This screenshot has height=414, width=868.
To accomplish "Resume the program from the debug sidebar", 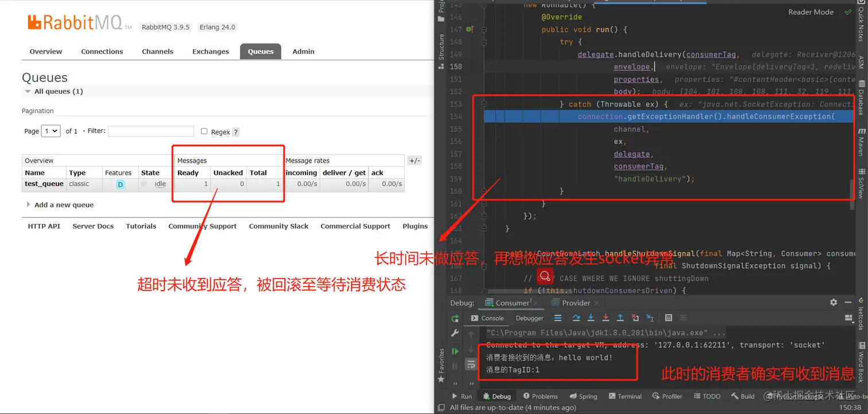I will 455,350.
